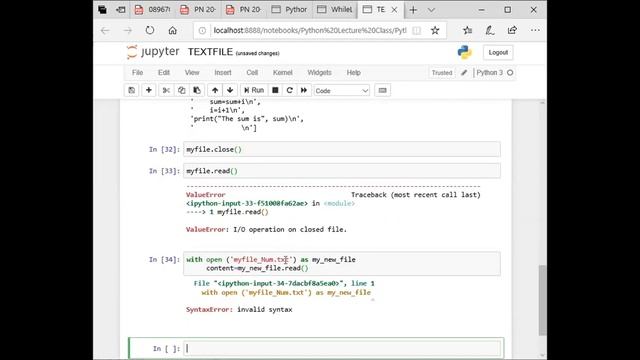The width and height of the screenshot is (640, 360).
Task: Click the empty In [ ] code cell
Action: pyautogui.click(x=342, y=349)
